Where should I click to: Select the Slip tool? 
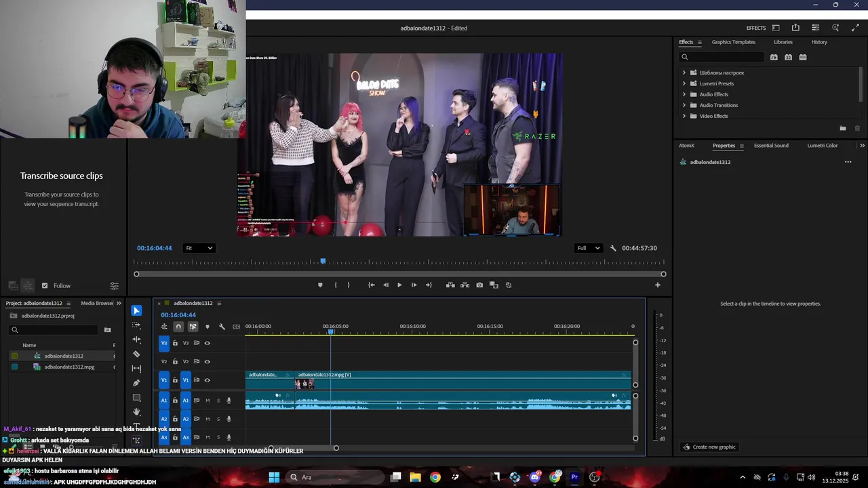136,368
